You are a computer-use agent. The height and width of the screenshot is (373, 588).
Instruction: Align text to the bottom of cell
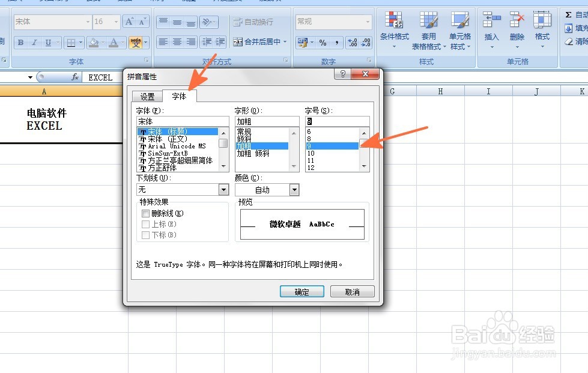coord(190,22)
